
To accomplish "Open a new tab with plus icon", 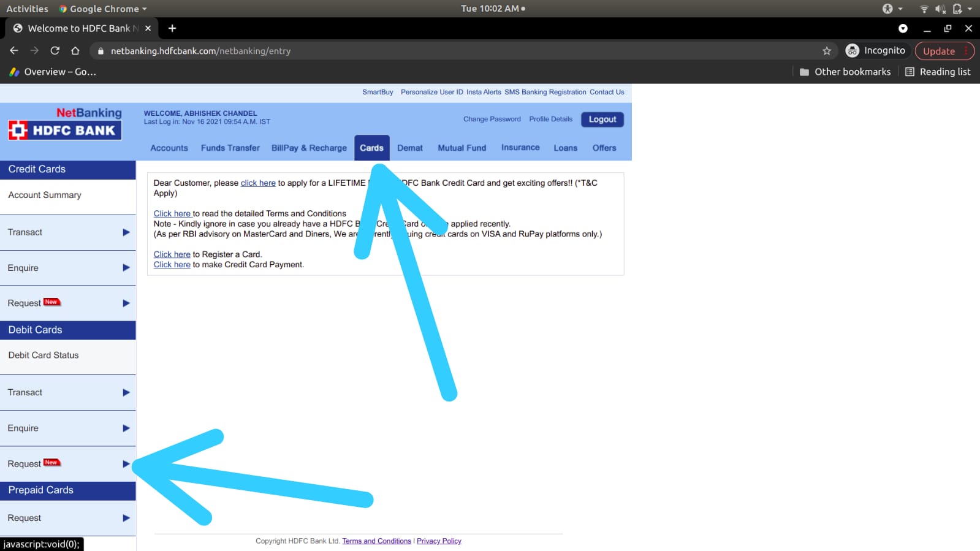I will point(172,28).
